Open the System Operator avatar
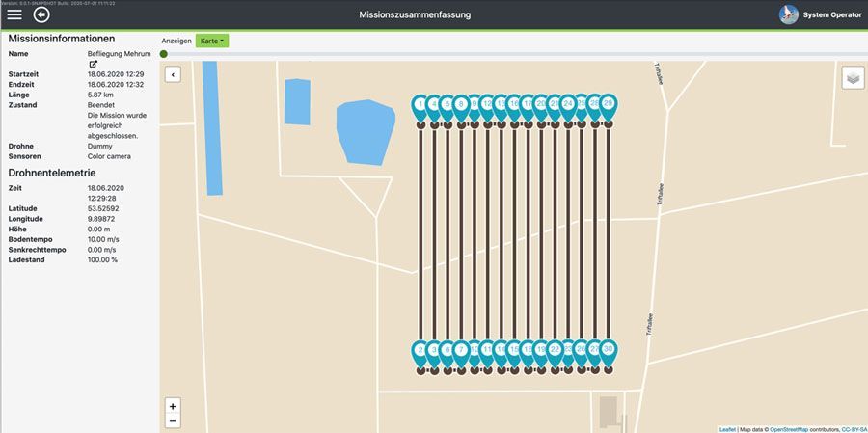The image size is (868, 433). 788,15
